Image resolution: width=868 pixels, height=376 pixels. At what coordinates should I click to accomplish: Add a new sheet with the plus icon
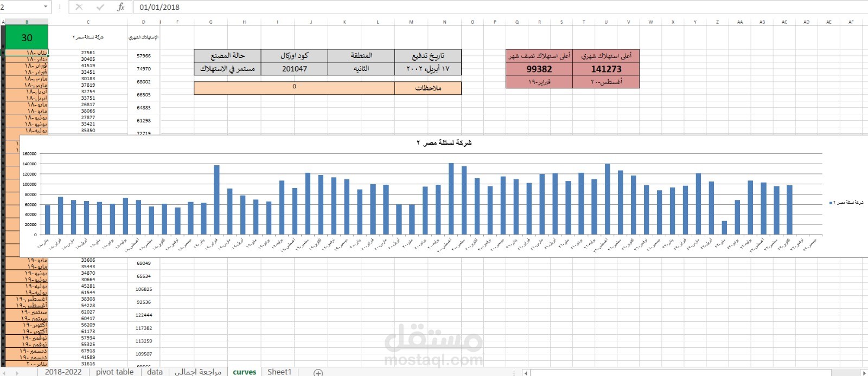tap(318, 372)
